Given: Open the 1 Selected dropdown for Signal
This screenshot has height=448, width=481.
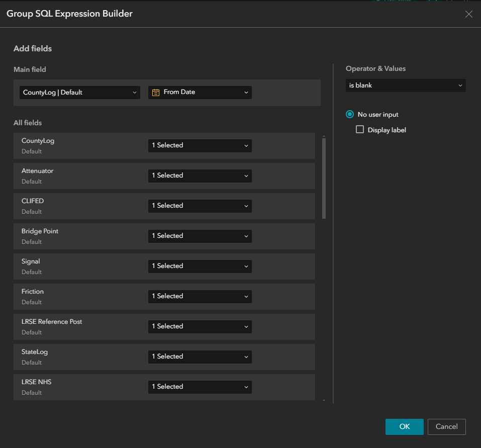Looking at the screenshot, I should 200,266.
